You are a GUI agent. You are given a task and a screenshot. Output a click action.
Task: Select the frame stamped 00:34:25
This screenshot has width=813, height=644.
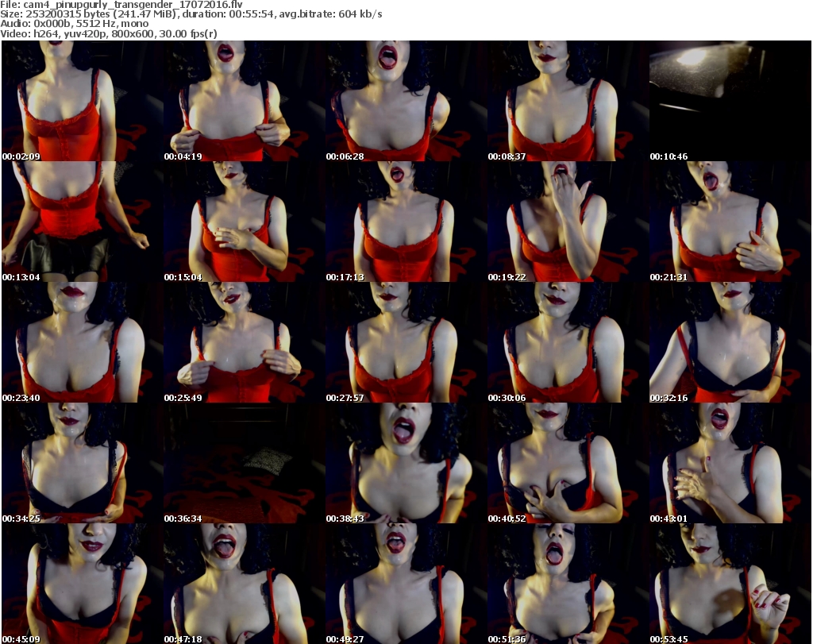82,463
